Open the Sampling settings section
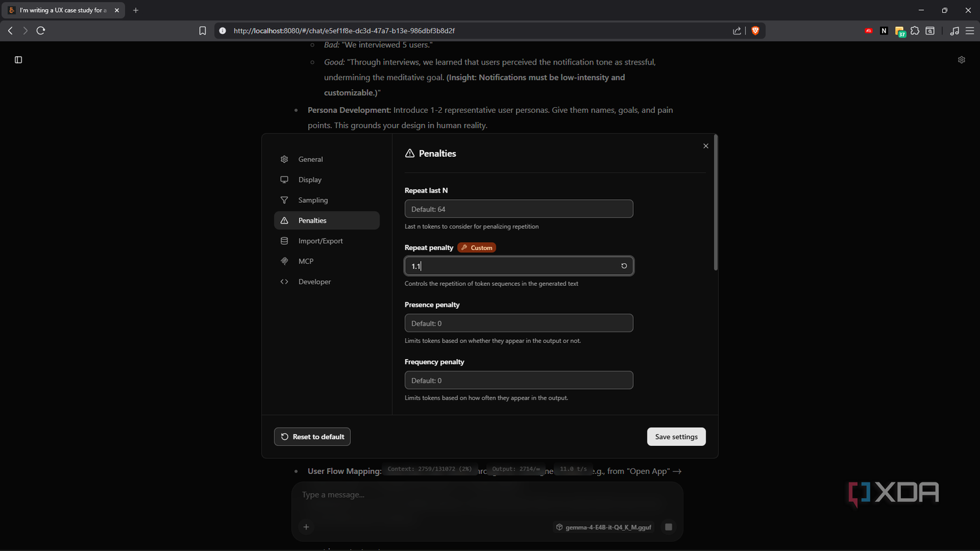Screen dimensions: 980x551 coord(327,200)
